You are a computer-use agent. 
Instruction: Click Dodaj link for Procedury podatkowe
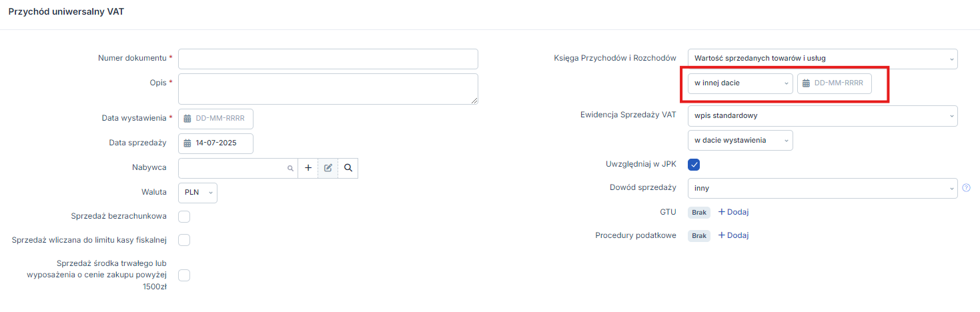click(x=733, y=235)
